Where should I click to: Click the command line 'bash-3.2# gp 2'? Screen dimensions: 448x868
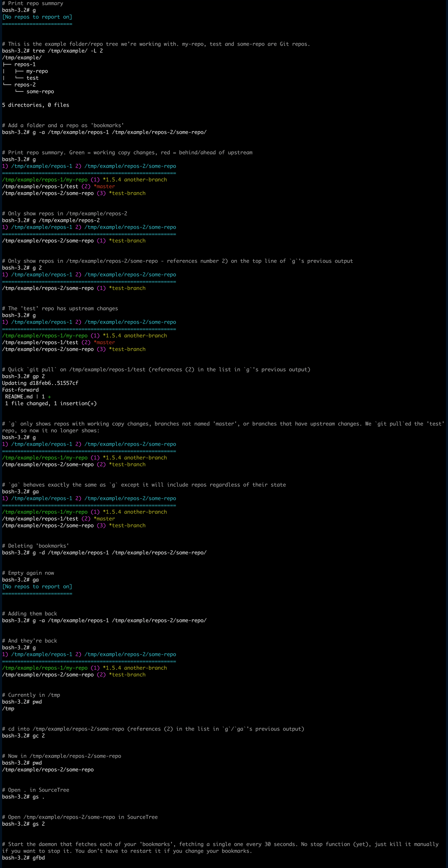24,376
